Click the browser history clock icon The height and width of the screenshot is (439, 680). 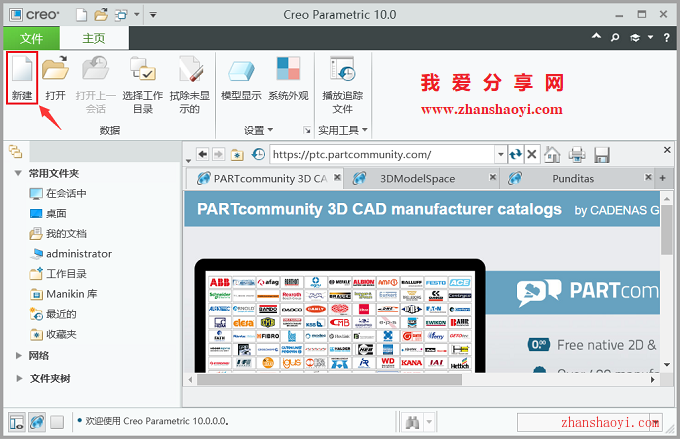[x=258, y=154]
